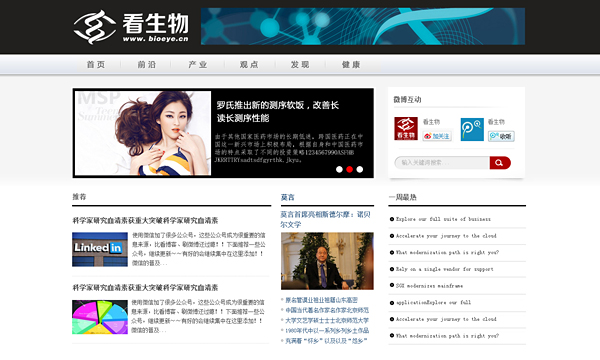This screenshot has height=360, width=600.
Task: Open the 罗氏推出新的测序软饭 headline
Action: (277, 111)
